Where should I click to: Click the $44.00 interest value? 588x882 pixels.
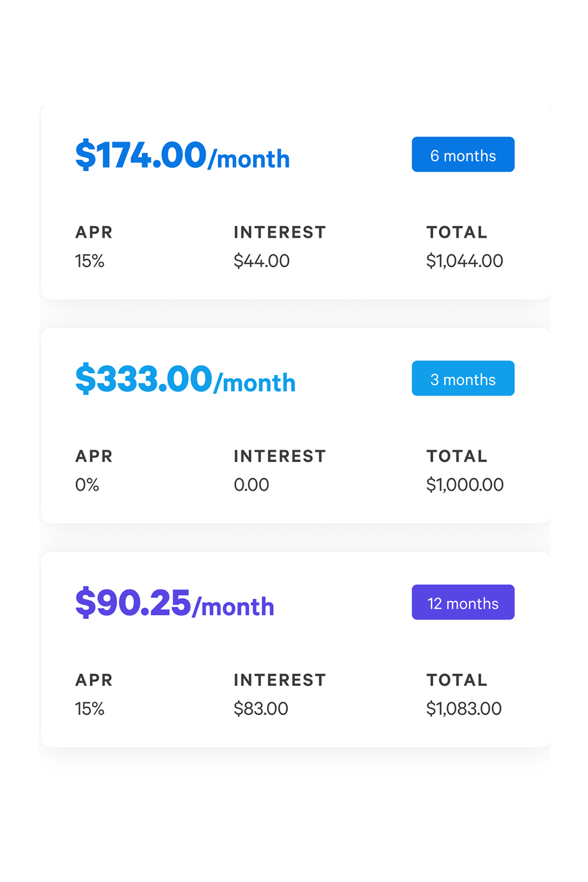[262, 261]
